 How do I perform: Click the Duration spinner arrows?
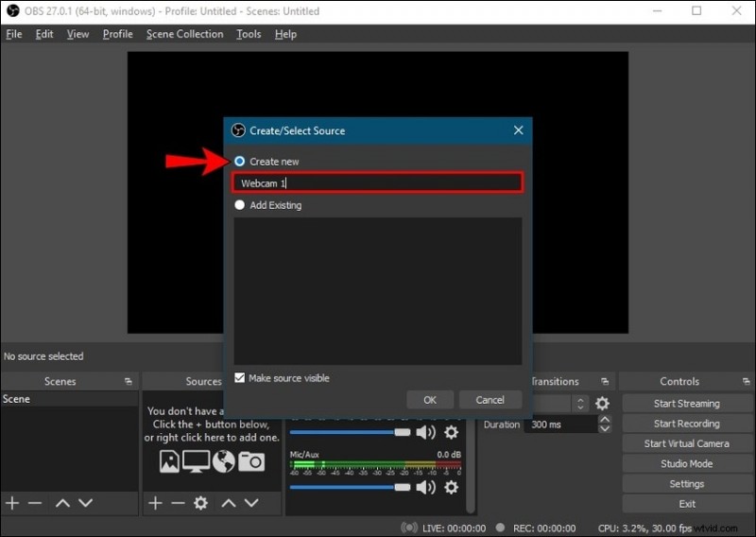tap(604, 424)
